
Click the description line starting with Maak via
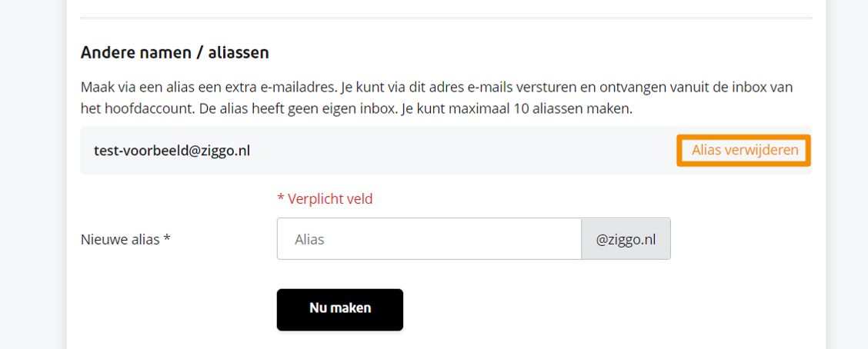[436, 88]
